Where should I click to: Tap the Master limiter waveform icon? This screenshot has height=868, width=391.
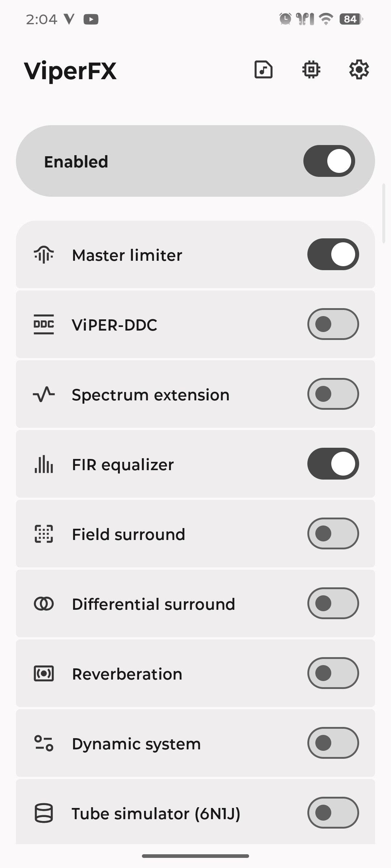tap(44, 255)
